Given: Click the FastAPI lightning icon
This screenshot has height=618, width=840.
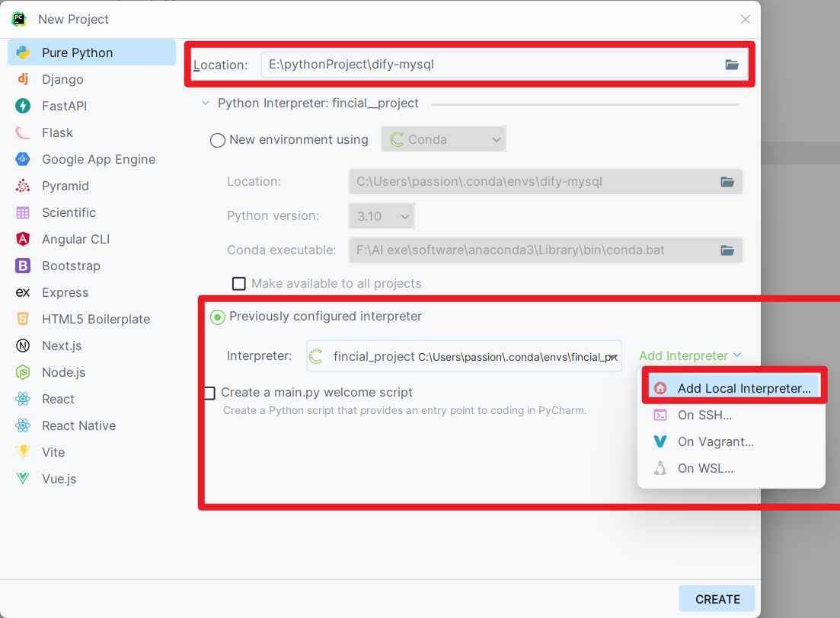Looking at the screenshot, I should pos(23,106).
